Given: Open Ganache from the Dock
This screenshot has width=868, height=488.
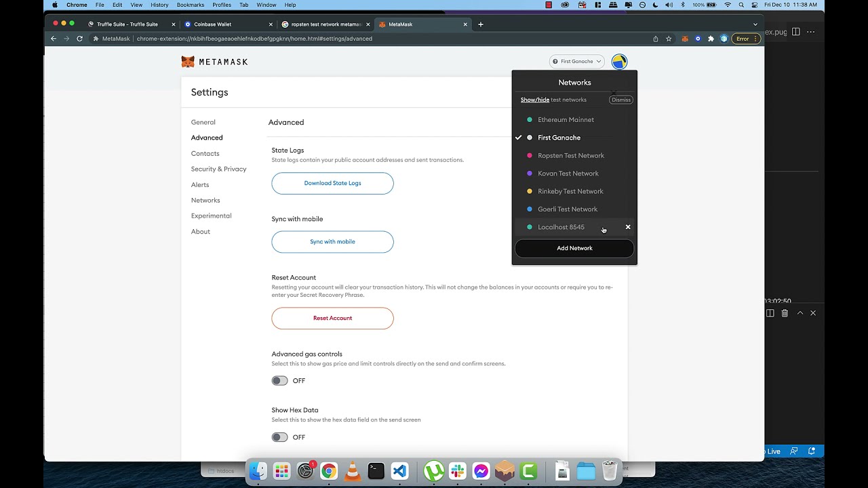Looking at the screenshot, I should 505,470.
